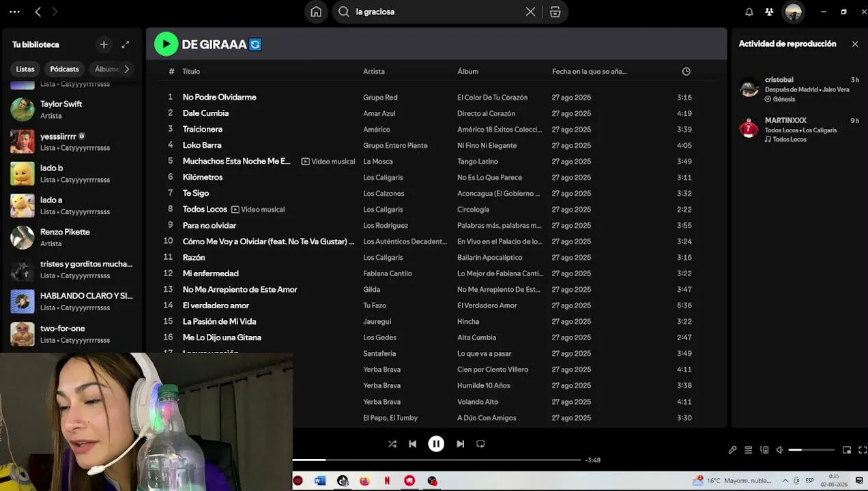Toggle shuffle playback
Viewport: 868px width, 491px height.
point(392,444)
